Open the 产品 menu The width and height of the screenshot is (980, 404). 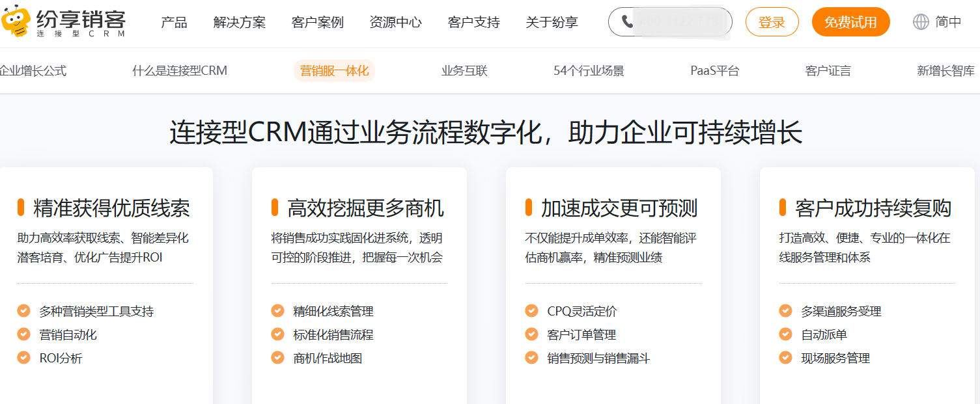tap(174, 23)
